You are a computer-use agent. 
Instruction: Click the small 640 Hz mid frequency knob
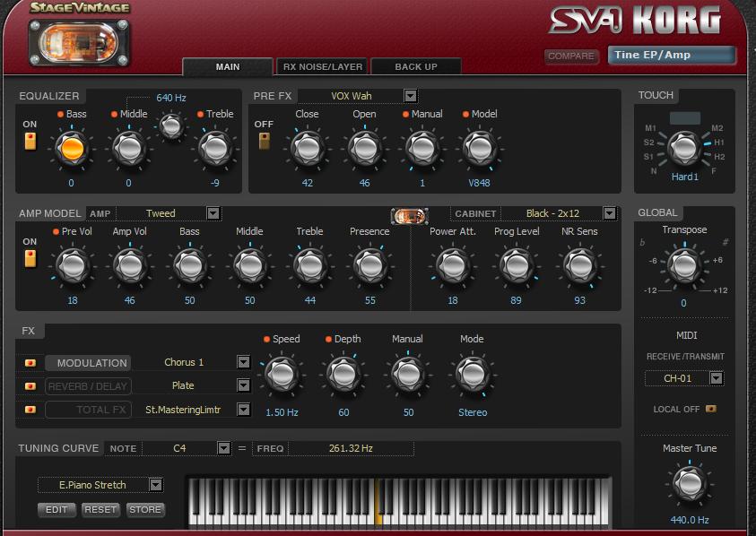(171, 126)
